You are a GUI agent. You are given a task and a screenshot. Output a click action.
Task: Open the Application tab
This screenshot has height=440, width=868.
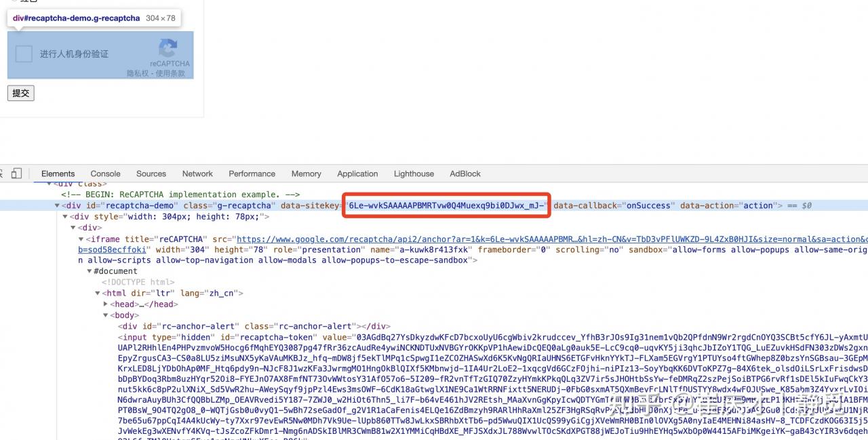(x=357, y=174)
